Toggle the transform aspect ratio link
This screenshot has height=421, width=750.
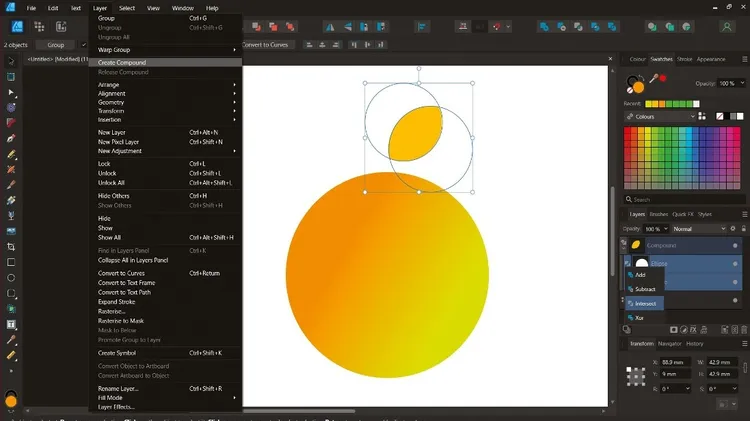click(x=745, y=367)
